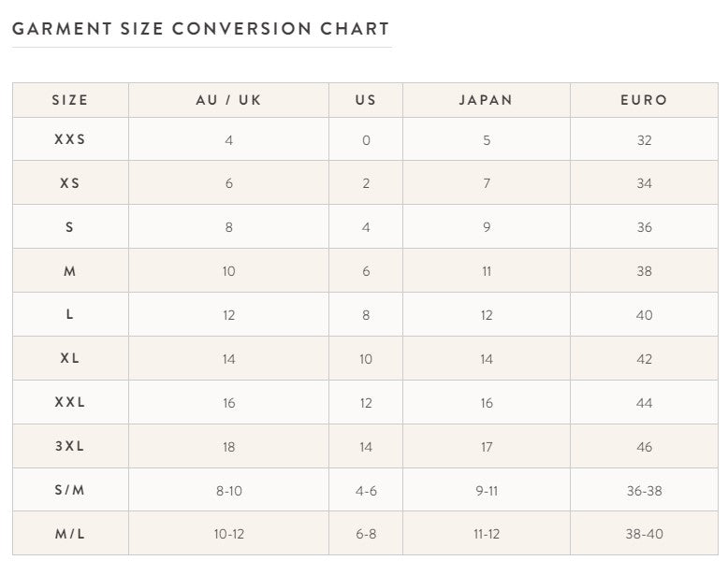Click the EURO column header

pos(644,100)
